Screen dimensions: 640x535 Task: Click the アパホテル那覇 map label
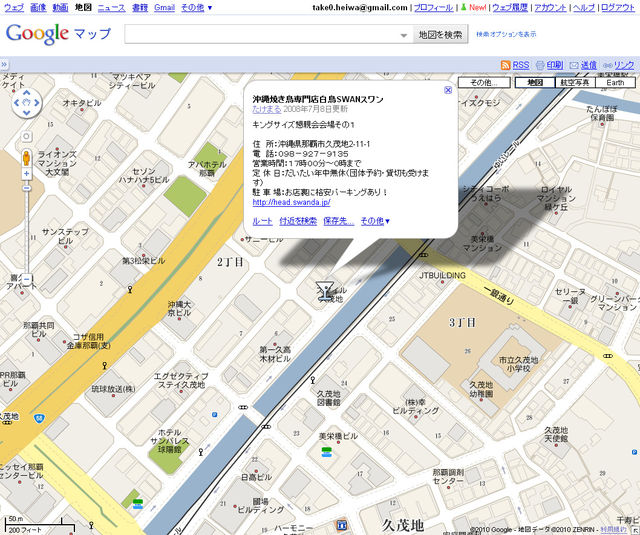point(207,169)
